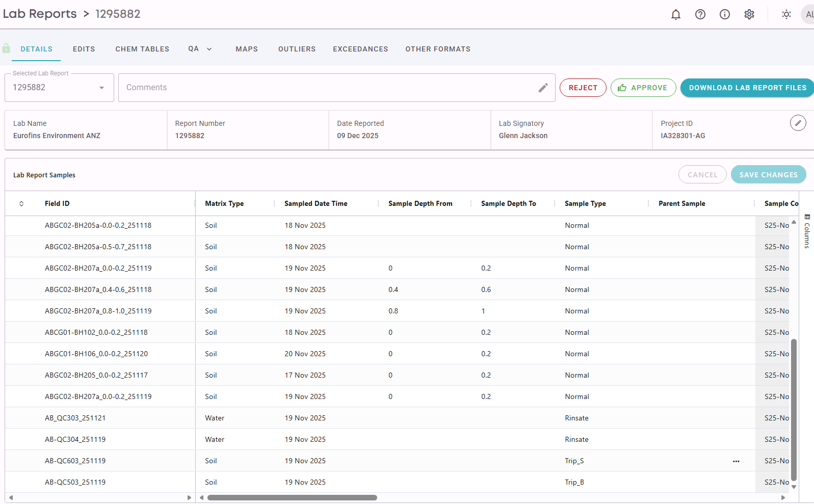Open the settings gear icon
The width and height of the screenshot is (814, 504).
(x=749, y=14)
